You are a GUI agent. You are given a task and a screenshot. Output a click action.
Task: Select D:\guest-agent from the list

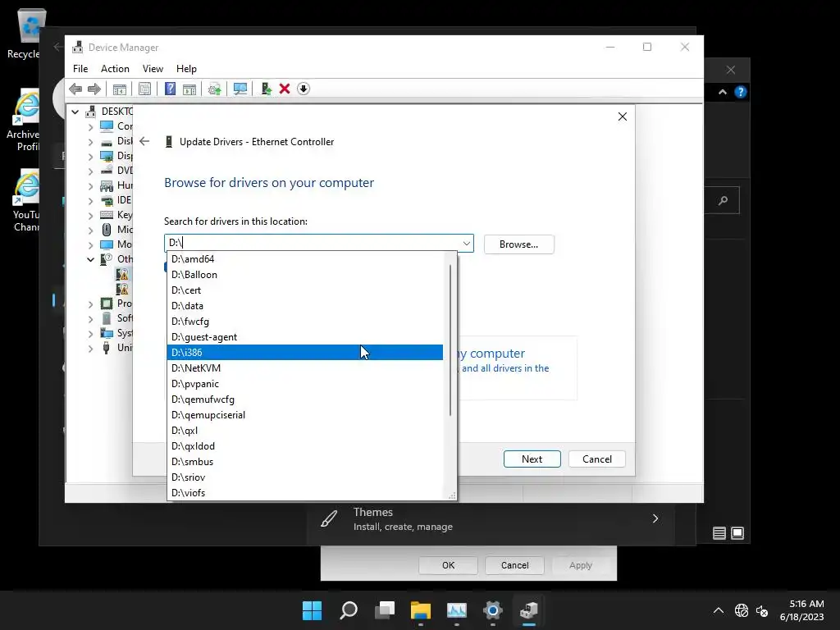coord(305,336)
